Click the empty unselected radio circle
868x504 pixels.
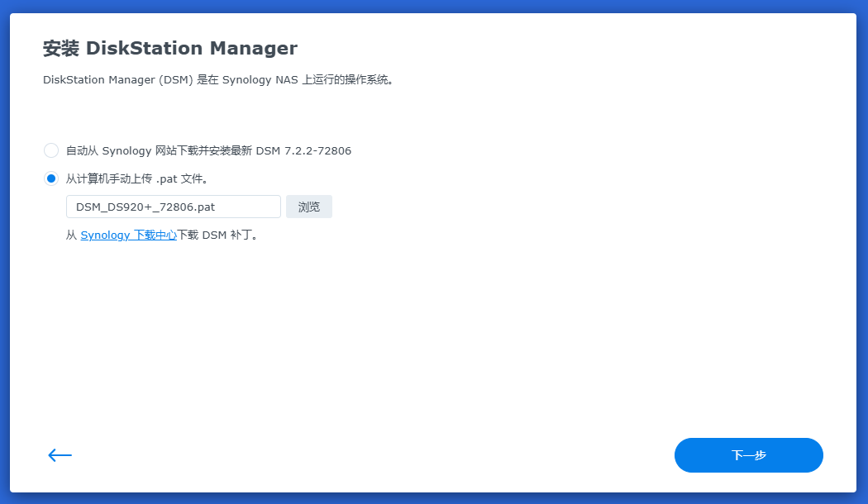[x=51, y=150]
